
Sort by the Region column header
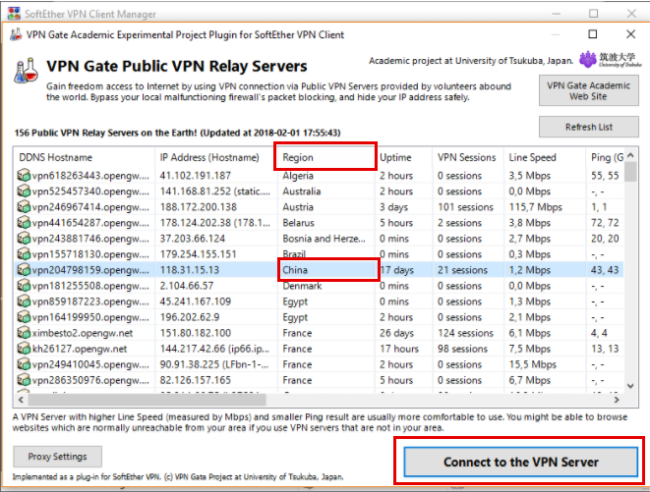[x=326, y=158]
